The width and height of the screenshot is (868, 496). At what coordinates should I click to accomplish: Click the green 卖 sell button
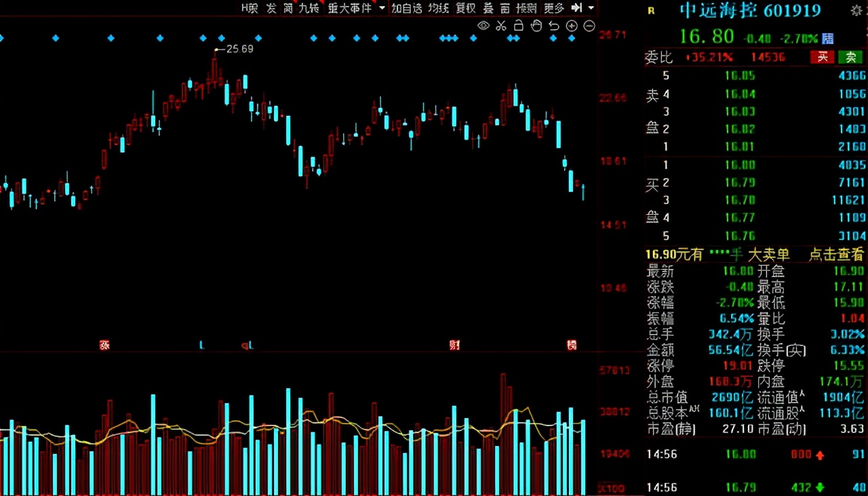tap(850, 58)
